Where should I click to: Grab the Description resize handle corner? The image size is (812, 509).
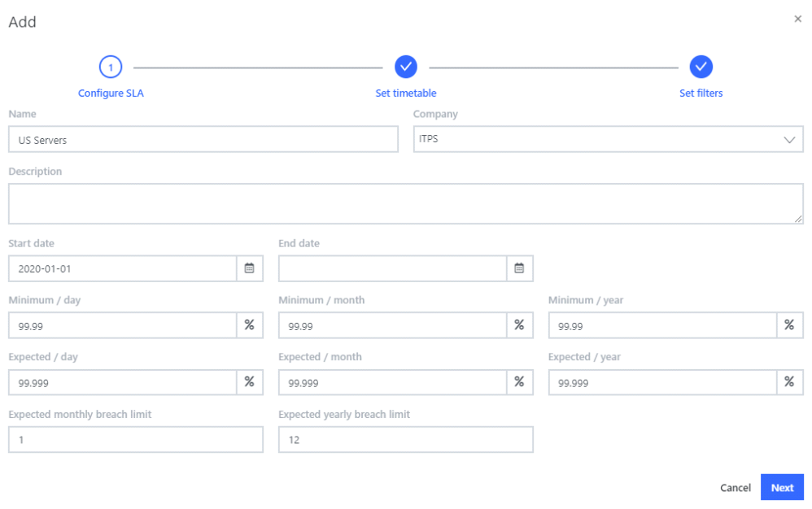pos(798,220)
